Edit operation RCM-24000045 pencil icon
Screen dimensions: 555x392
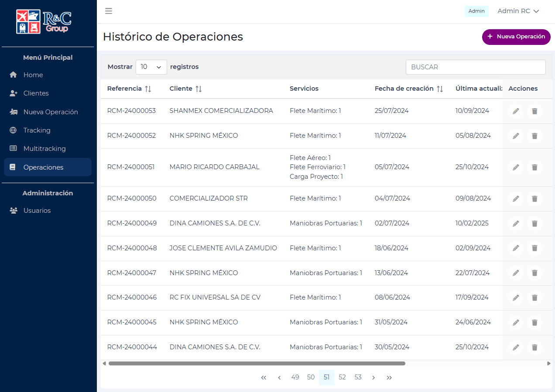[516, 323]
